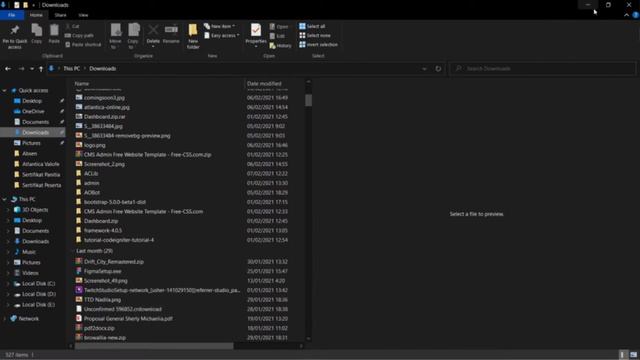Screen dimensions: 640x360
Task: Select the framework-4.0.5 folder
Action: (103, 231)
